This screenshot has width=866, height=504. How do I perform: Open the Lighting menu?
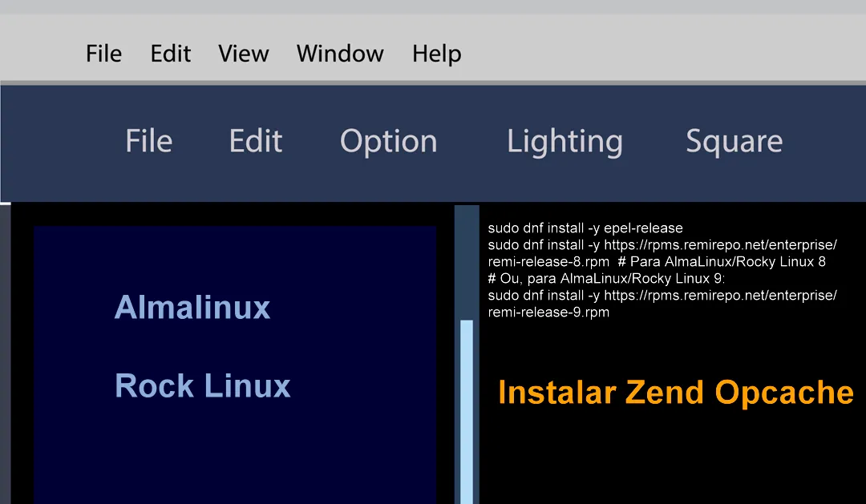tap(565, 142)
